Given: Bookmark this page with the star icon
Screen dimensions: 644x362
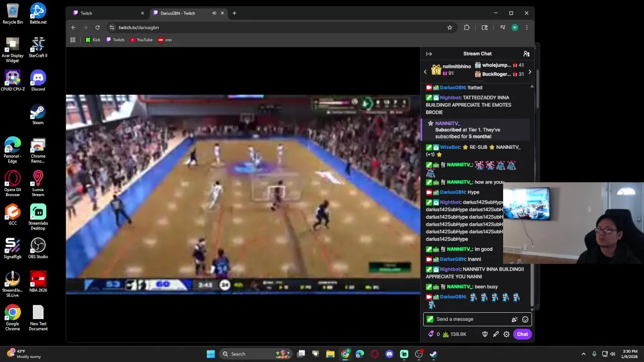Looking at the screenshot, I should click(x=449, y=28).
